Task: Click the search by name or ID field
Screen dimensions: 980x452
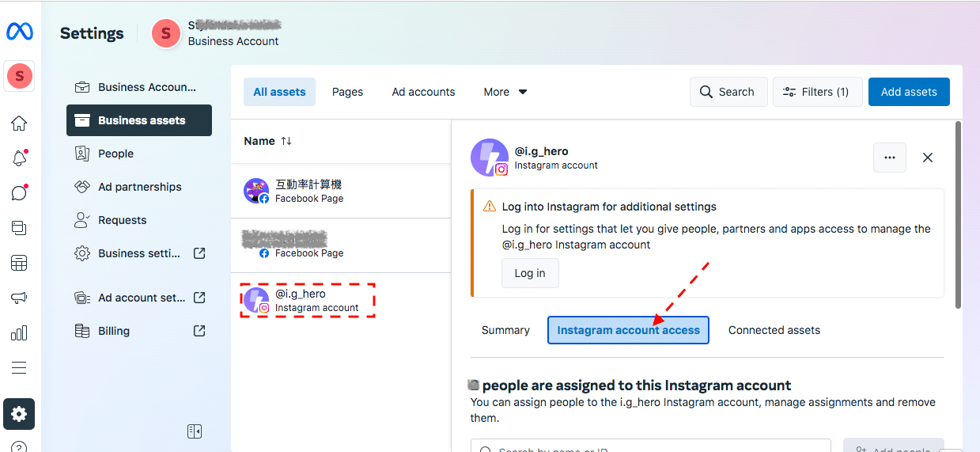Action: 650,446
